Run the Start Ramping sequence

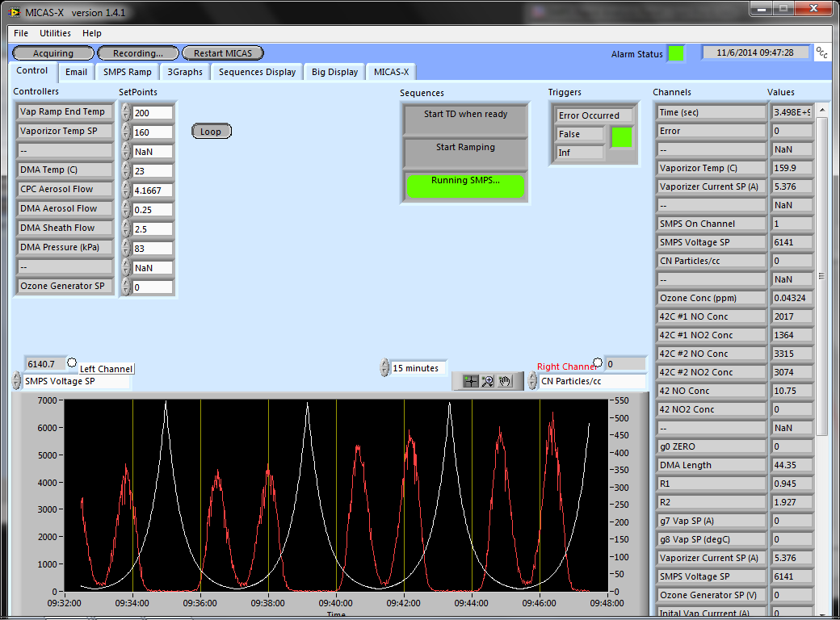465,153
